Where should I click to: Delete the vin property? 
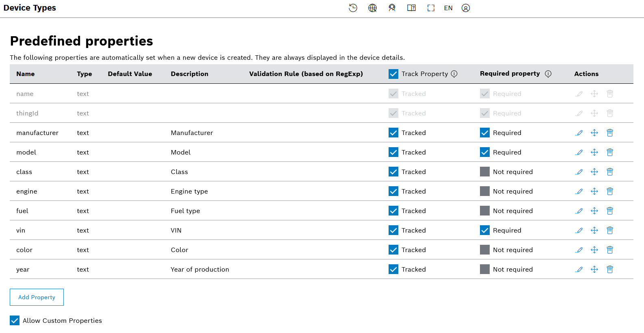pos(609,231)
